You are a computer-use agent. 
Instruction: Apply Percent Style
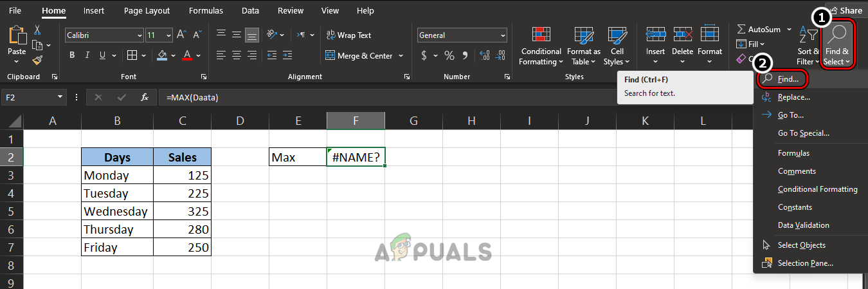click(449, 55)
